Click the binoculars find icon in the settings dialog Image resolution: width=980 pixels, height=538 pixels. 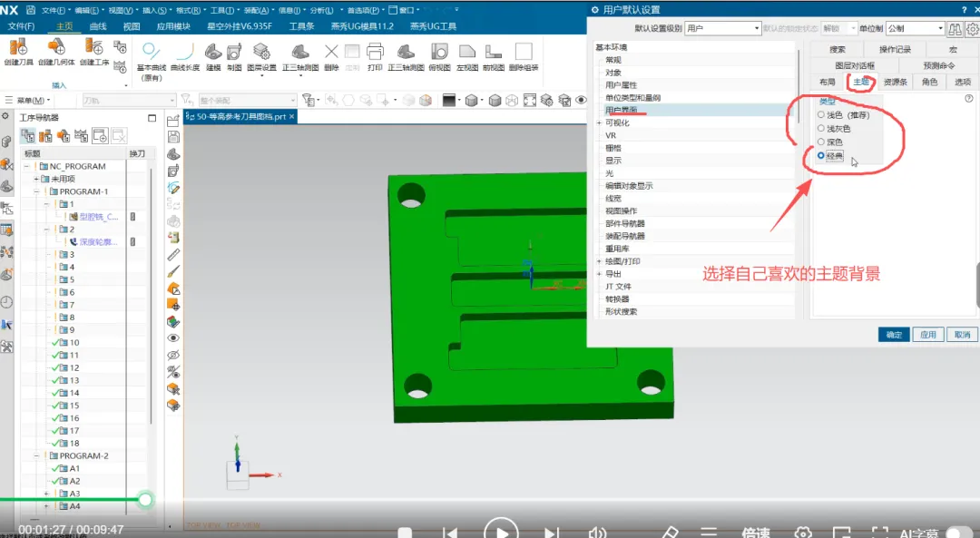coord(955,29)
